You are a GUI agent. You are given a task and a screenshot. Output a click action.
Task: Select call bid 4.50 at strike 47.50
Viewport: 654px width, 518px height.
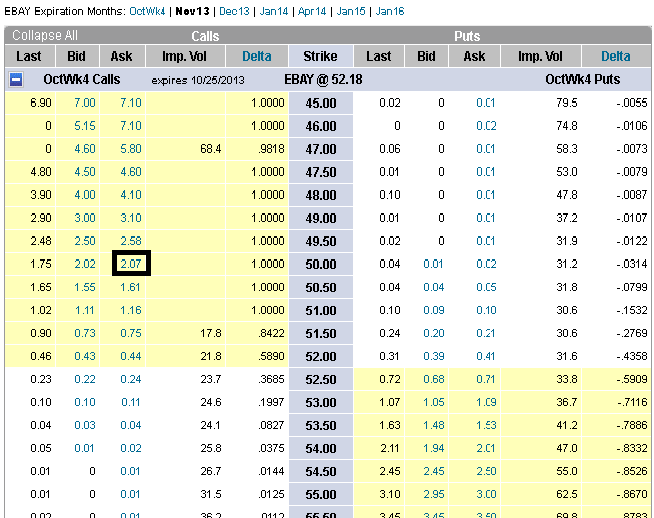[85, 171]
